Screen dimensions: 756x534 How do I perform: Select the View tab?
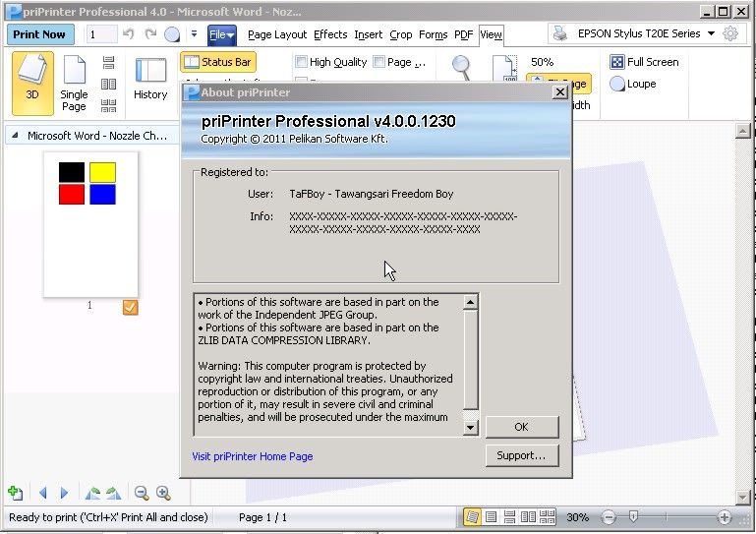tap(491, 34)
